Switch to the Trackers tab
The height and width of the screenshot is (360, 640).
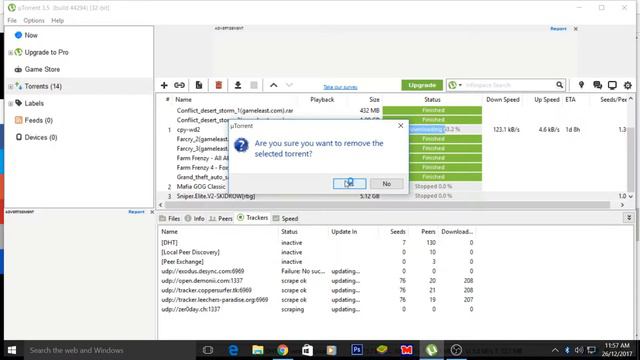point(253,218)
